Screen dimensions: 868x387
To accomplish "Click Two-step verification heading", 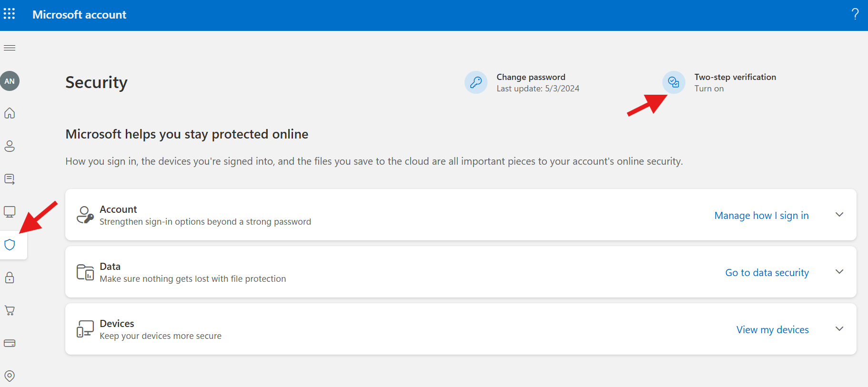I will tap(735, 77).
